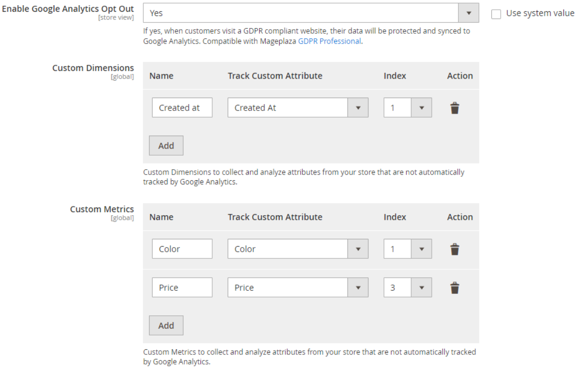Click the Color metric name field
Screen dimensions: 588x376
point(182,249)
